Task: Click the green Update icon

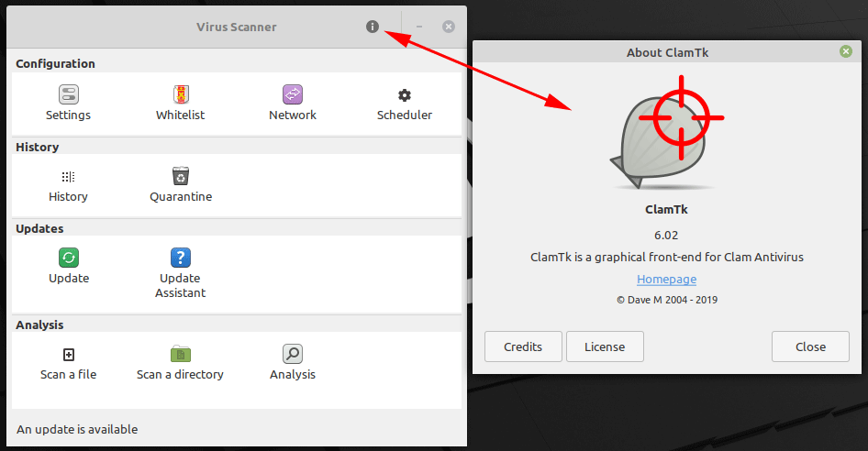Action: [69, 258]
